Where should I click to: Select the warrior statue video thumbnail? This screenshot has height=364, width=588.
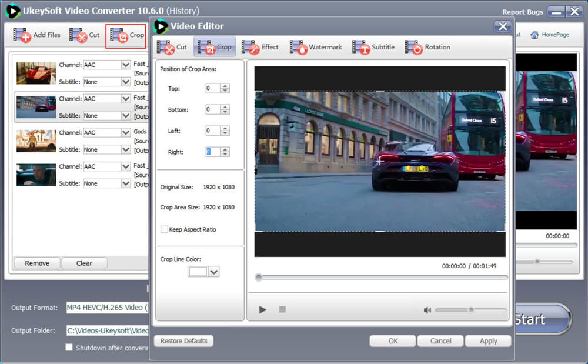36,141
